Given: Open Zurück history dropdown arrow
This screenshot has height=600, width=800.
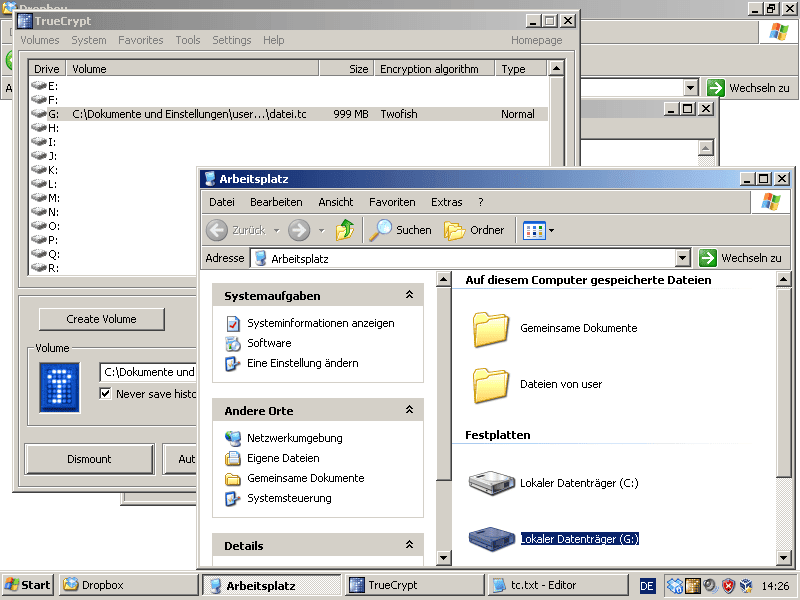Looking at the screenshot, I should 277,231.
